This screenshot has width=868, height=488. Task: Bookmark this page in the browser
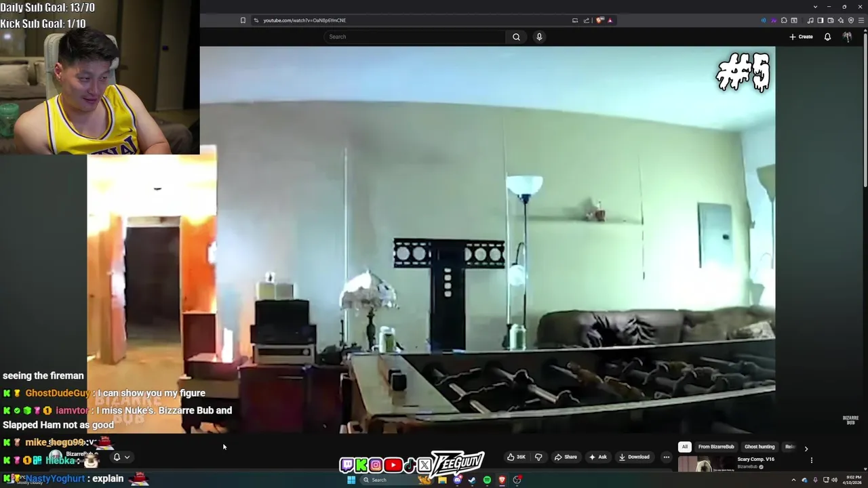243,20
